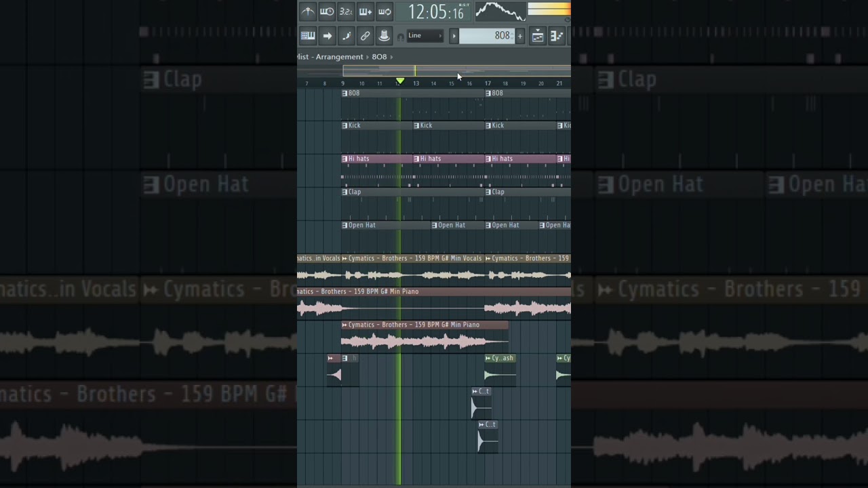The width and height of the screenshot is (868, 488).
Task: Click the vocals waveform at bar 9
Action: 412,275
